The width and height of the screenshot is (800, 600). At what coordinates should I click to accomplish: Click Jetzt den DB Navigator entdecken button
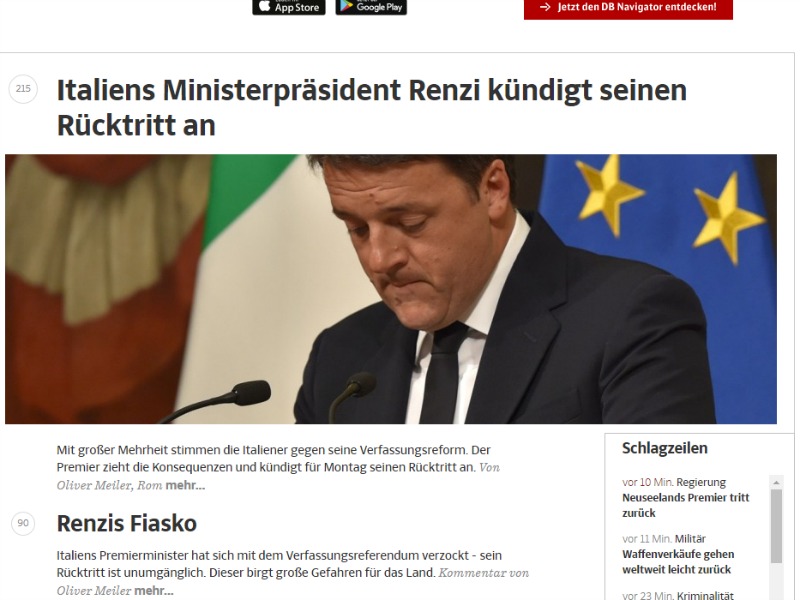pyautogui.click(x=628, y=9)
